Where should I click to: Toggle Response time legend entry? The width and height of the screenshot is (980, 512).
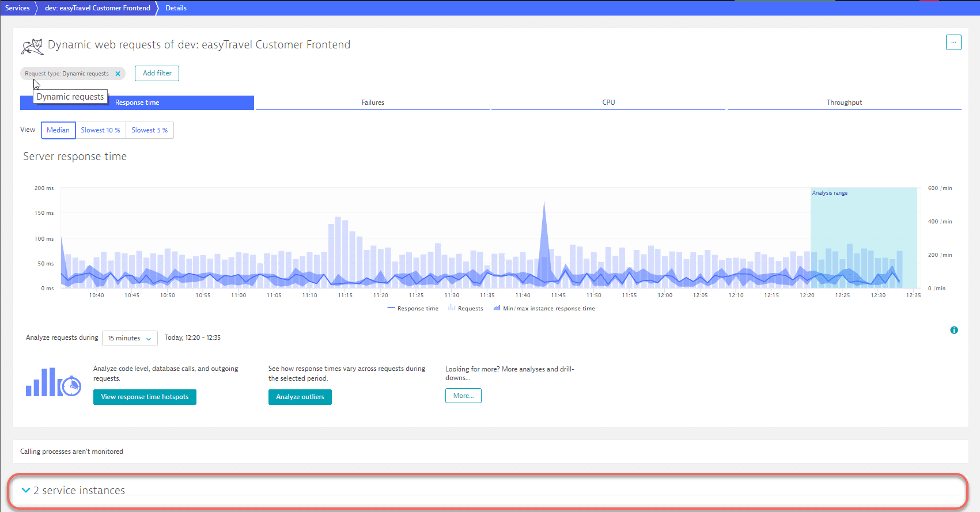pyautogui.click(x=413, y=309)
